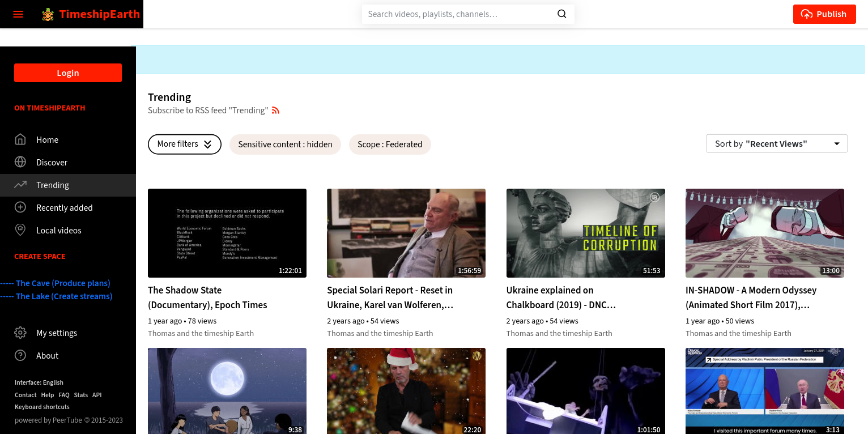Click the Trending graph icon
This screenshot has height=434, width=868.
[20, 185]
